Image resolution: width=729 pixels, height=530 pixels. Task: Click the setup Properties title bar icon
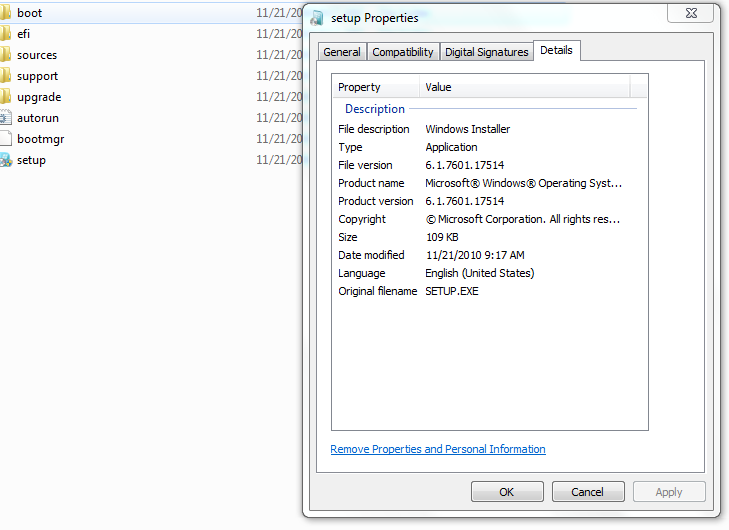point(317,18)
